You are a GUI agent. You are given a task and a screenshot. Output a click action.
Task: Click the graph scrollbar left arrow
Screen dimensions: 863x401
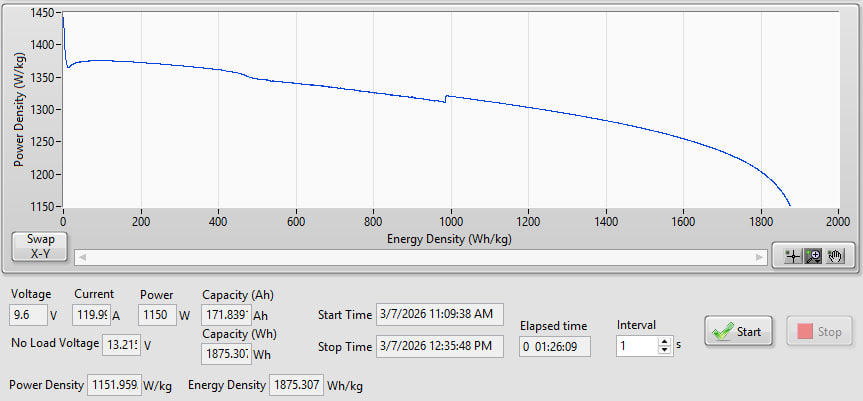coord(82,257)
